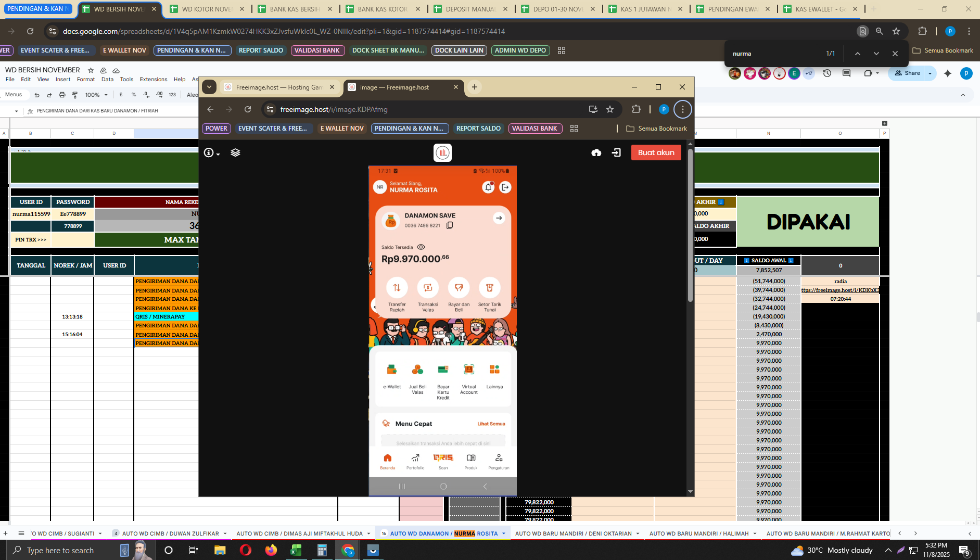Launch Opera from the taskbar
Image resolution: width=980 pixels, height=560 pixels.
pos(246,550)
